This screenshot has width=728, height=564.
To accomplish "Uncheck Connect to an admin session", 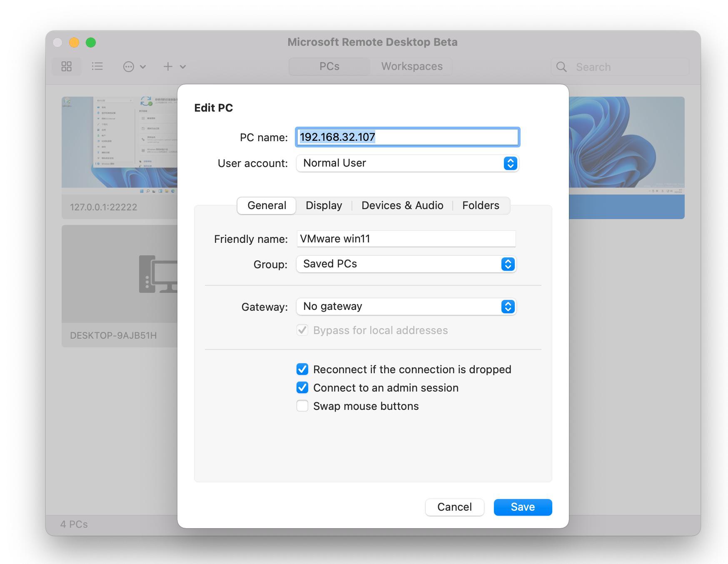I will [x=302, y=388].
